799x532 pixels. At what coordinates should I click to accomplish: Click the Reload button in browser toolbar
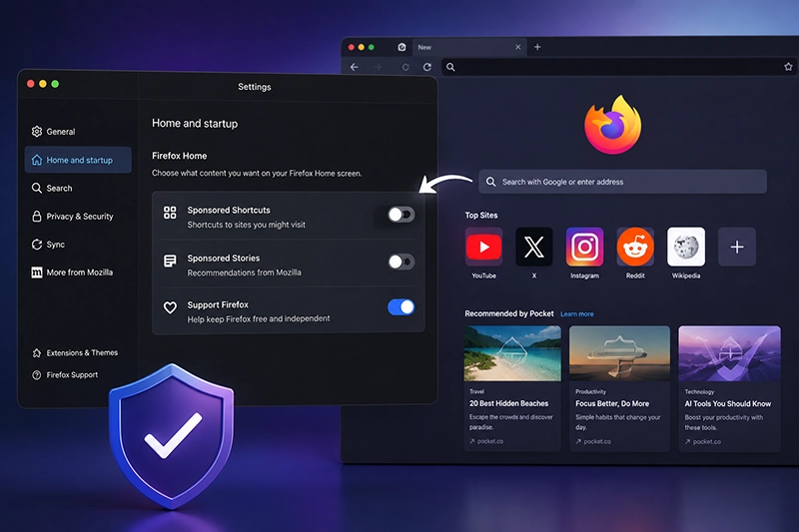pyautogui.click(x=427, y=67)
